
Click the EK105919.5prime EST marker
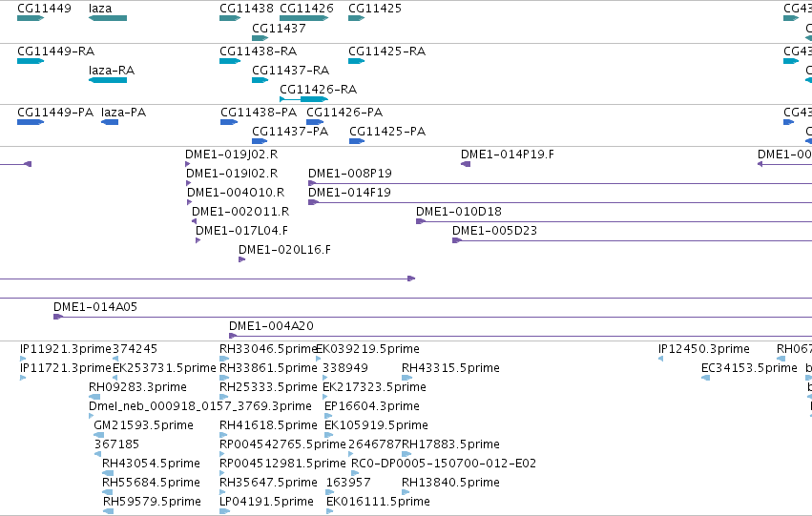pyautogui.click(x=327, y=435)
